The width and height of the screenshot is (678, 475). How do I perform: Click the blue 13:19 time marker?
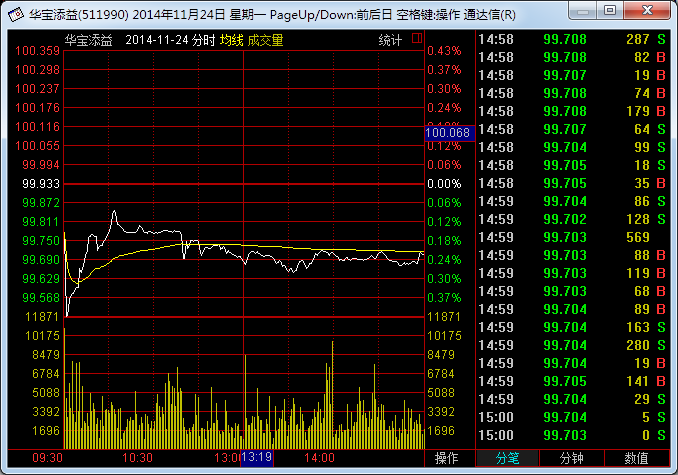coord(257,457)
